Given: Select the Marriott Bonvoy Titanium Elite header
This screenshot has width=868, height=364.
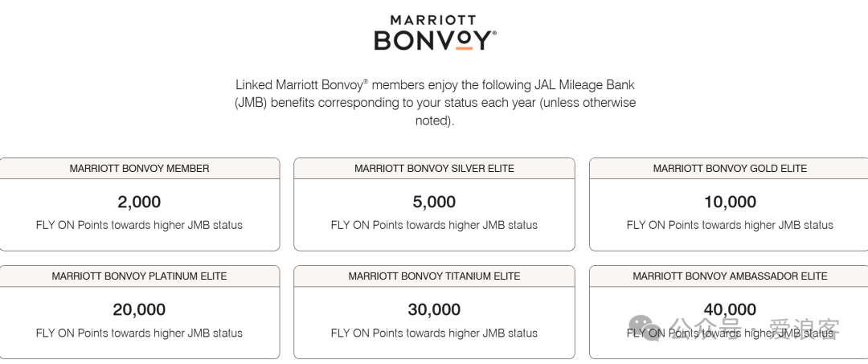Looking at the screenshot, I should point(434,276).
